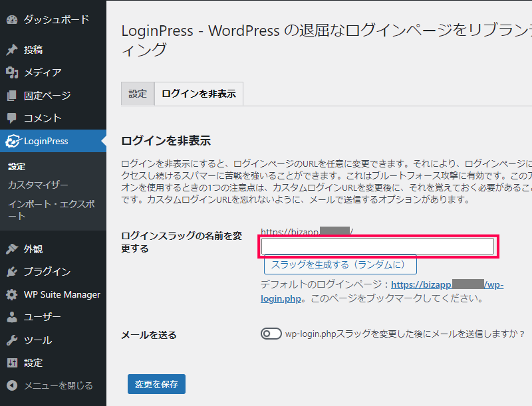This screenshot has height=406, width=532.
Task: Click the sliders icon beside 設定 at the bottom
Action: pyautogui.click(x=12, y=363)
